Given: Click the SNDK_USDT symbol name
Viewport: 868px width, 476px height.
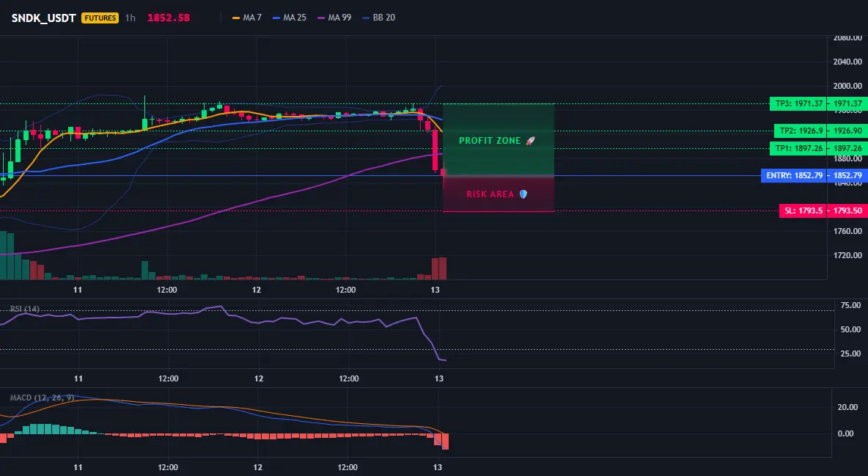Looking at the screenshot, I should coord(44,18).
